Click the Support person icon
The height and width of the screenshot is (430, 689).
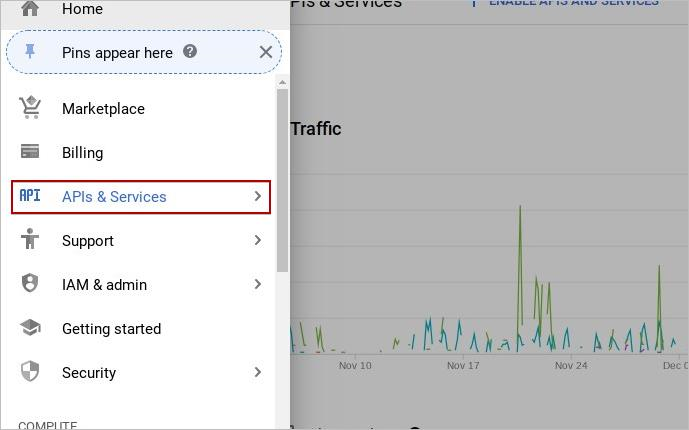tap(30, 240)
